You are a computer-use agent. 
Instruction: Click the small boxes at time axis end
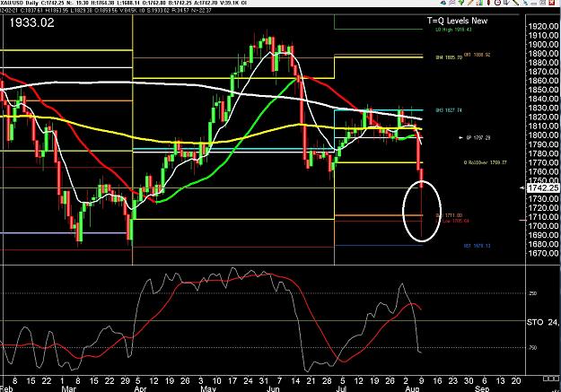point(551,379)
